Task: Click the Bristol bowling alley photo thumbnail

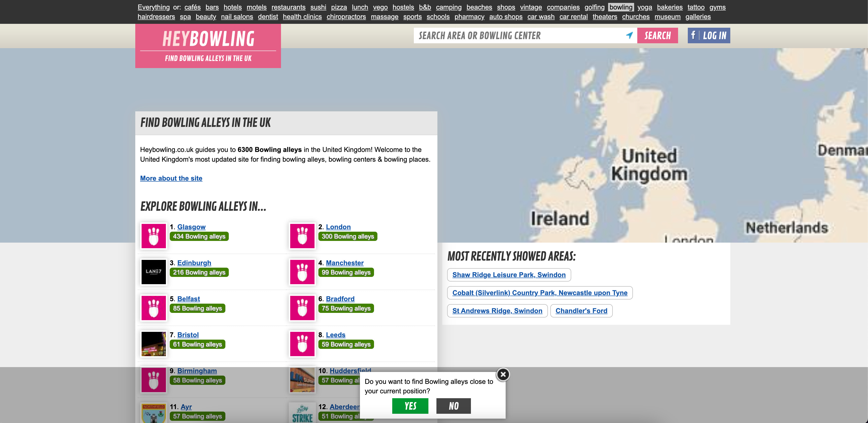Action: [x=154, y=344]
